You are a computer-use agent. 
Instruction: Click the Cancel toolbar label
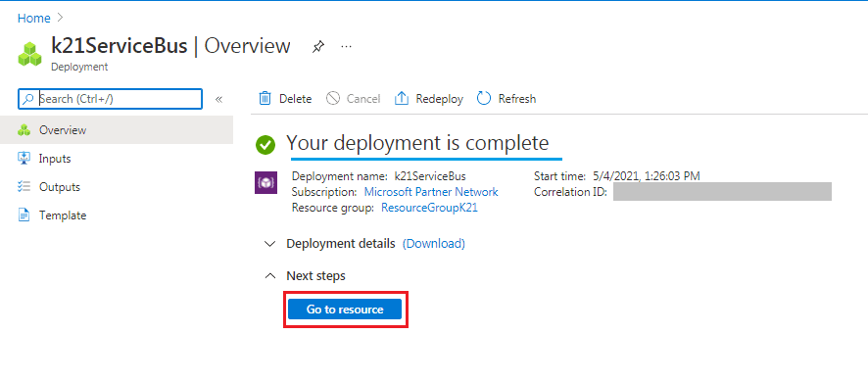click(x=363, y=99)
